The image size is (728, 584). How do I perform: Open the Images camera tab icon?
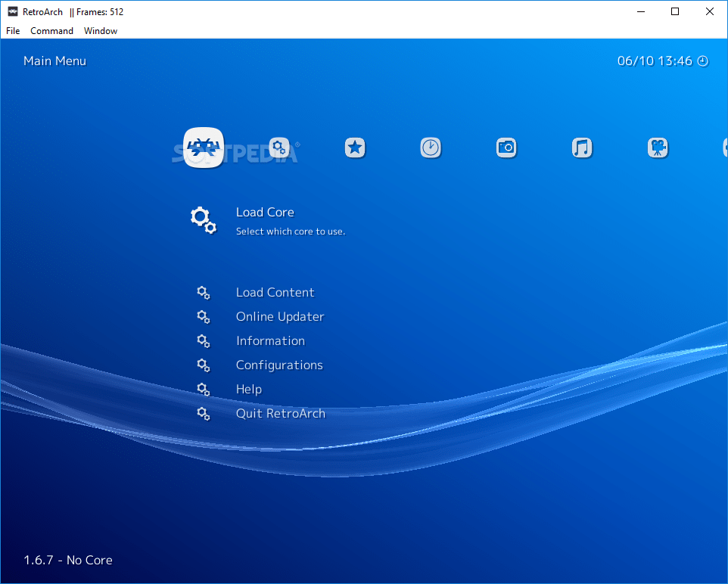click(x=506, y=148)
